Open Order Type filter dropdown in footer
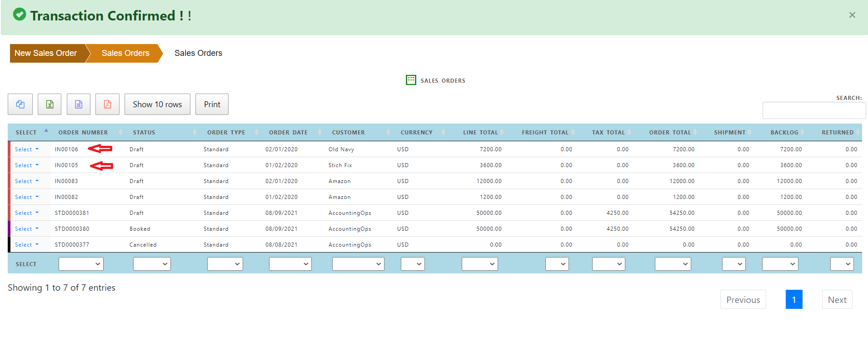The height and width of the screenshot is (337, 868). click(225, 264)
